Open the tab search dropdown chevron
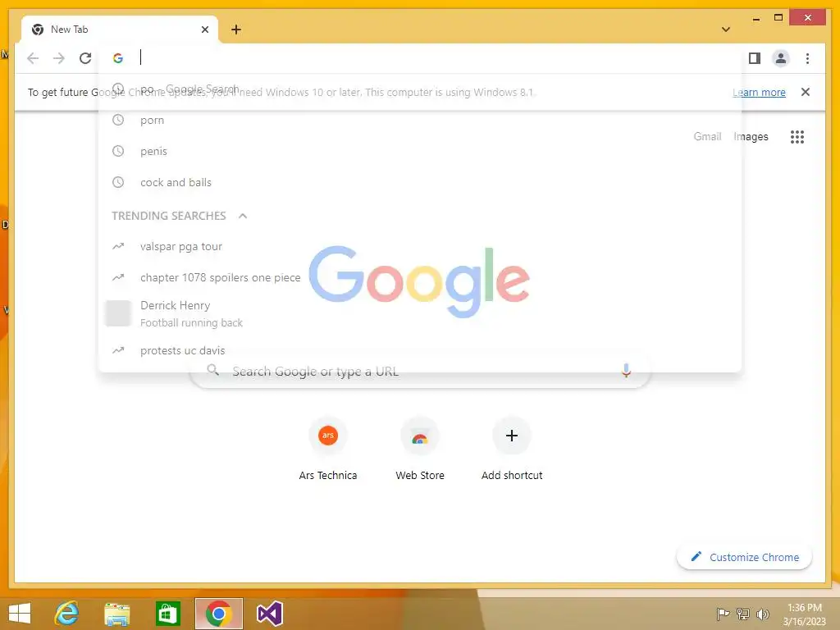The height and width of the screenshot is (630, 840). coord(726,30)
